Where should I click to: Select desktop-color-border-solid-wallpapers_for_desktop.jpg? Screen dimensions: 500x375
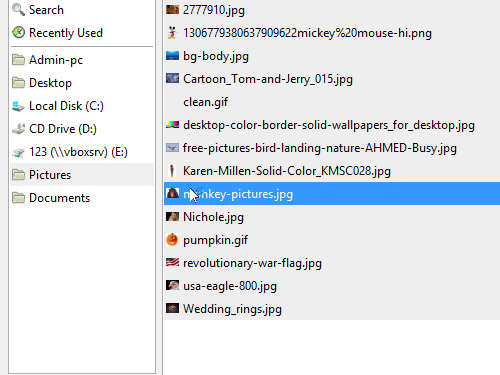(332, 125)
